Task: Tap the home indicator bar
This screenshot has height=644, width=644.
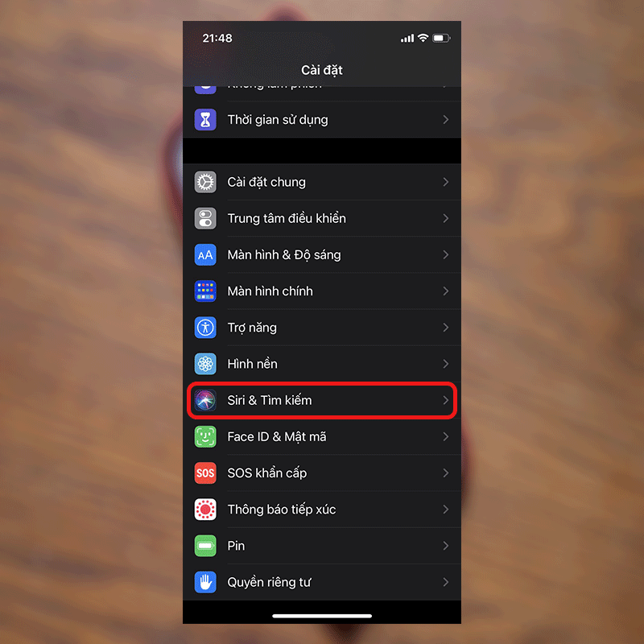Action: point(322,616)
